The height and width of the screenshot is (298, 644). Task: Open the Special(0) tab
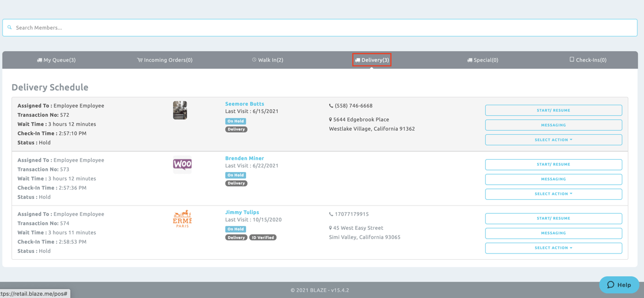coord(482,60)
